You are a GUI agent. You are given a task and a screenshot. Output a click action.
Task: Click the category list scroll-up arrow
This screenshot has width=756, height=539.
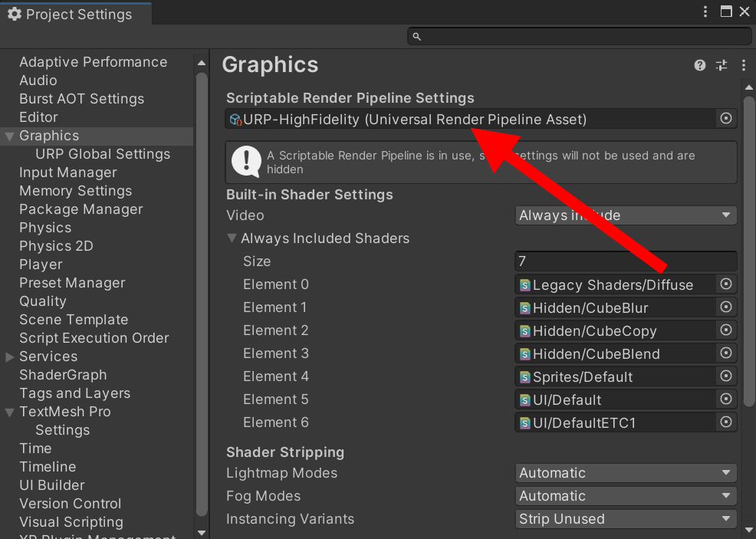pyautogui.click(x=202, y=63)
